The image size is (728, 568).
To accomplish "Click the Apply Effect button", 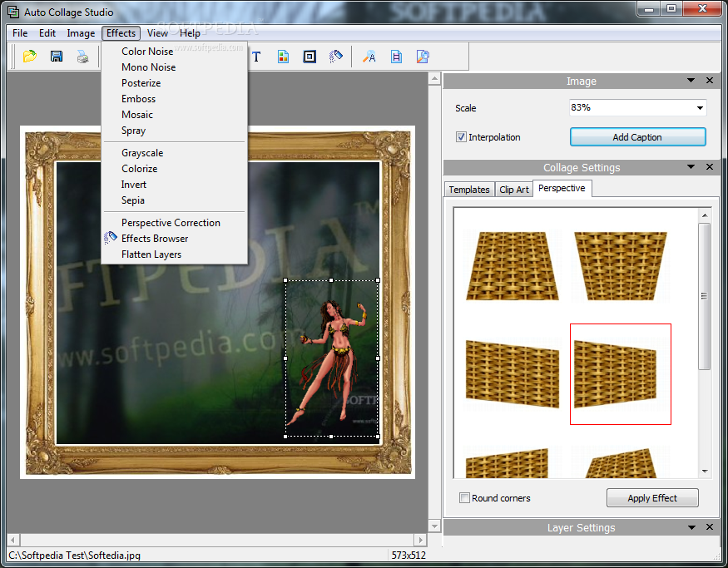I will pyautogui.click(x=652, y=498).
